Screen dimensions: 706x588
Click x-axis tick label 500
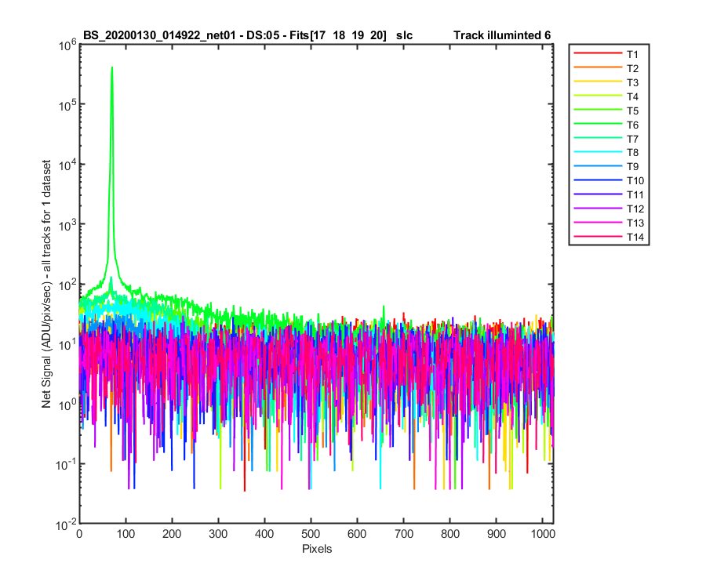click(x=311, y=534)
